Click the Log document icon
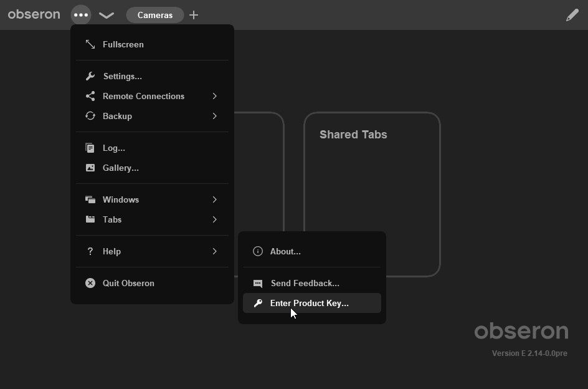The width and height of the screenshot is (588, 389). coord(90,148)
